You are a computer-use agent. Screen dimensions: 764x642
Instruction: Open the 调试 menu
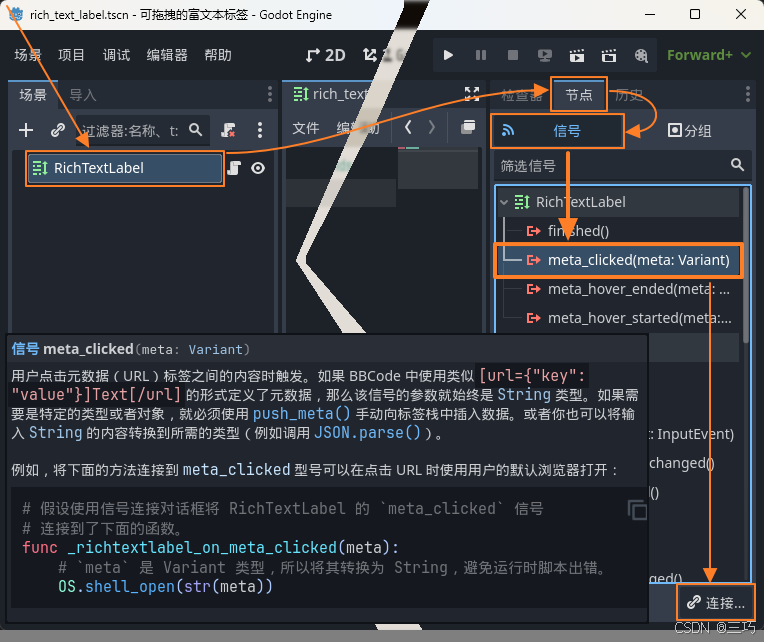point(116,55)
